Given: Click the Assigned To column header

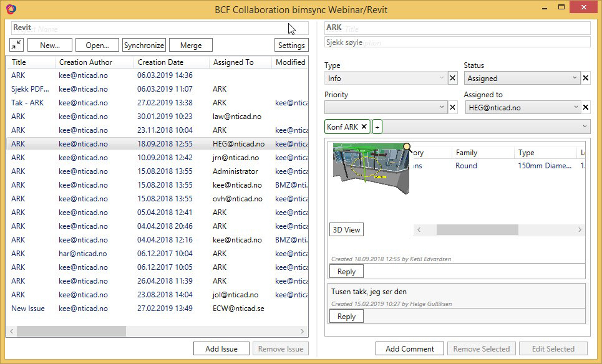Looking at the screenshot, I should [233, 62].
